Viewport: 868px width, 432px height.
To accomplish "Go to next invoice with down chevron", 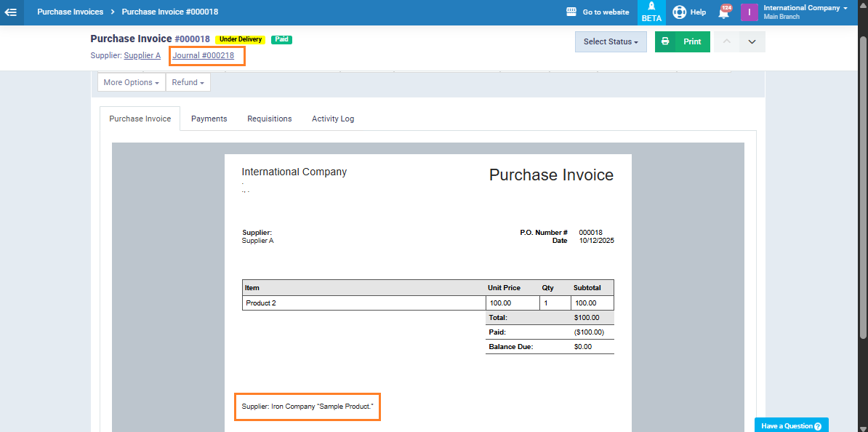I will 752,42.
